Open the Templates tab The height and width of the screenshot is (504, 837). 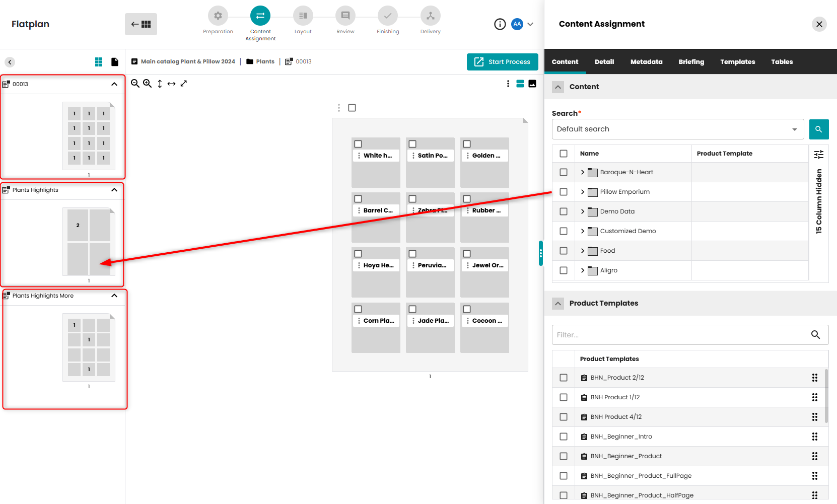pyautogui.click(x=737, y=61)
